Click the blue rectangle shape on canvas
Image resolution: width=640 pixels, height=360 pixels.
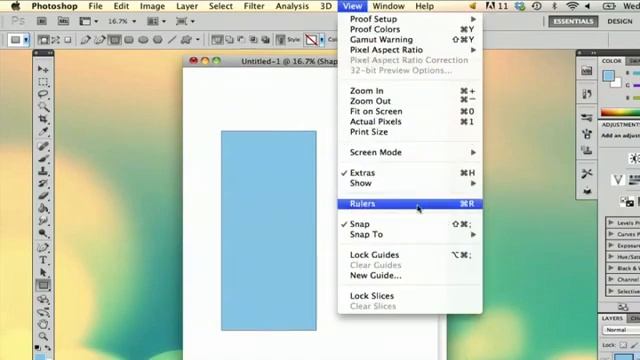point(269,231)
